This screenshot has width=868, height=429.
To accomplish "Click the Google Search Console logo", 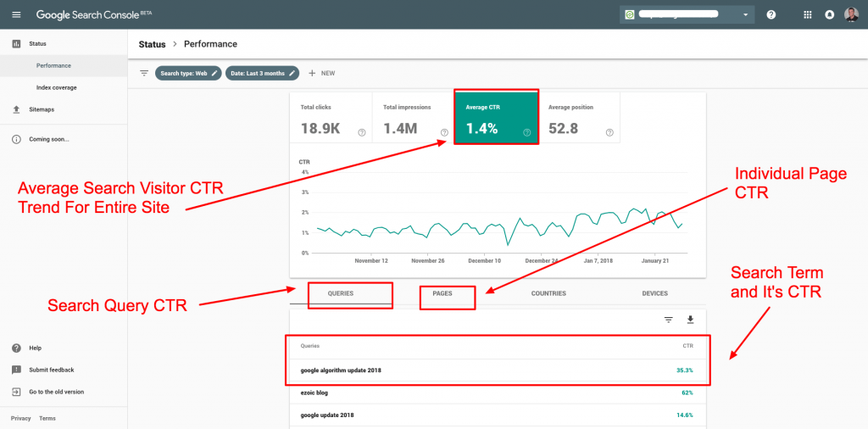I will point(93,14).
